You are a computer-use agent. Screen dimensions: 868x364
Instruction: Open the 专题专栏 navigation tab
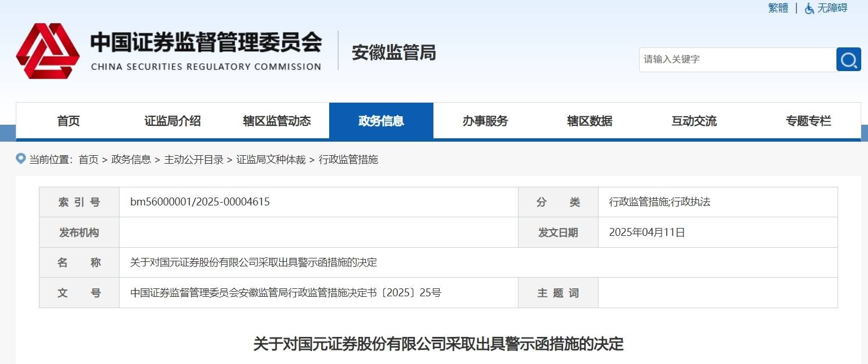(x=808, y=121)
